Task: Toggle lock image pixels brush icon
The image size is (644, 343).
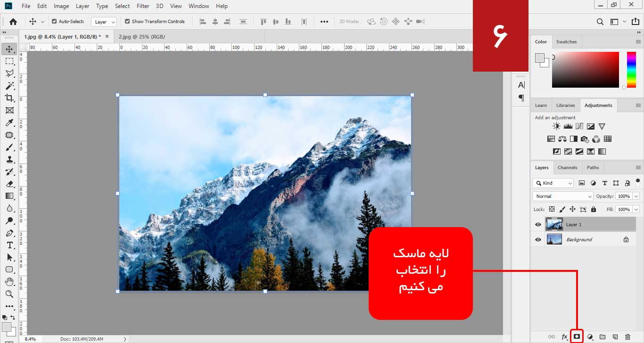Action: pyautogui.click(x=562, y=209)
